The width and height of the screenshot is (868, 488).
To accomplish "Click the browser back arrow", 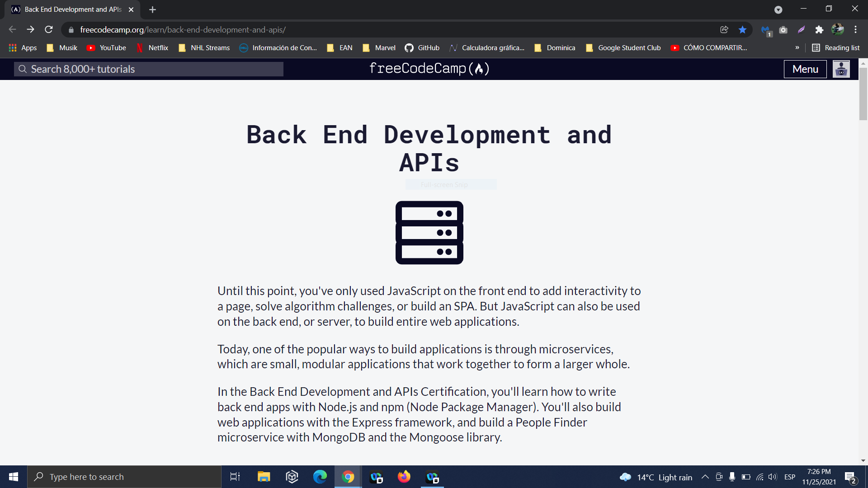I will click(x=12, y=30).
